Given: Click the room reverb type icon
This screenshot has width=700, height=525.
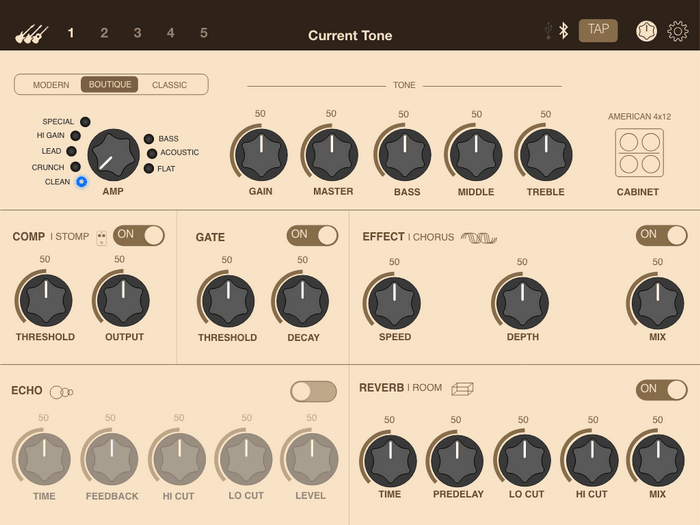Looking at the screenshot, I should (x=462, y=388).
